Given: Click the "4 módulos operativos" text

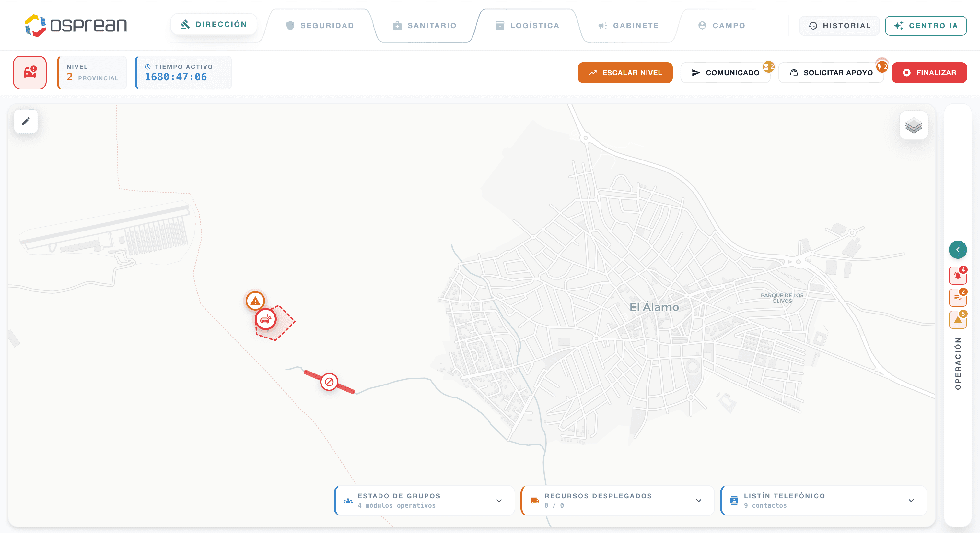Looking at the screenshot, I should coord(396,505).
